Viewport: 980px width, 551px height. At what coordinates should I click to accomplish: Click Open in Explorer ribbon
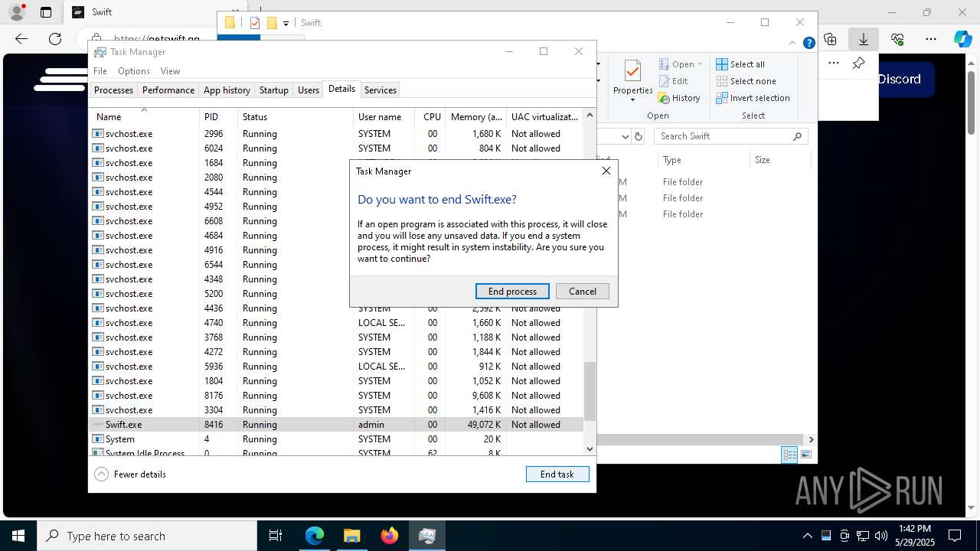click(x=681, y=64)
